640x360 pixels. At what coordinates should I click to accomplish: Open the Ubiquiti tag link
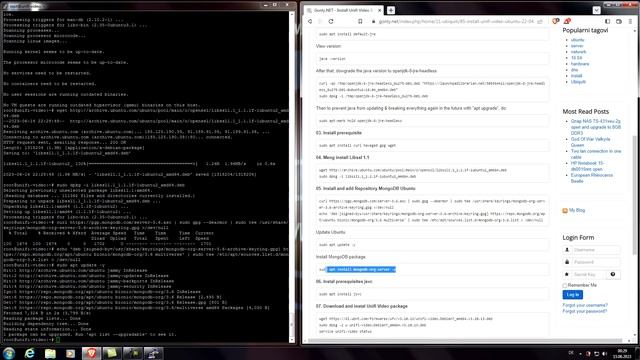pyautogui.click(x=578, y=82)
